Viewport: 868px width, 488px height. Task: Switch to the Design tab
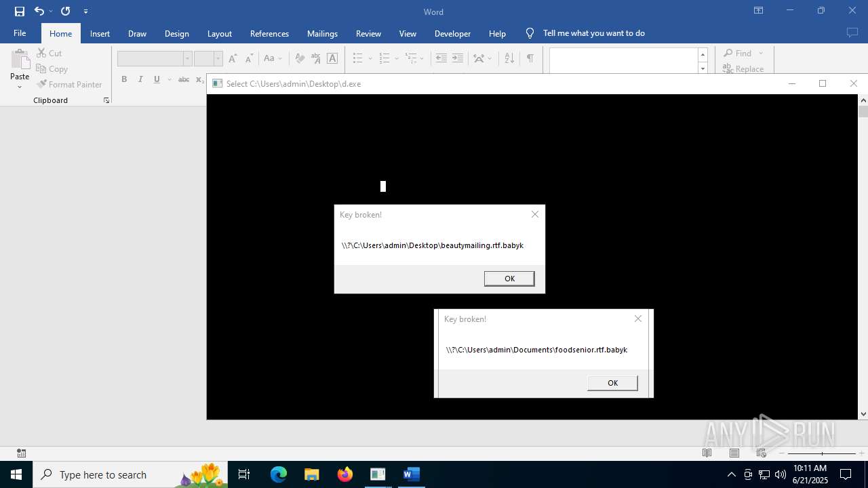tap(176, 33)
